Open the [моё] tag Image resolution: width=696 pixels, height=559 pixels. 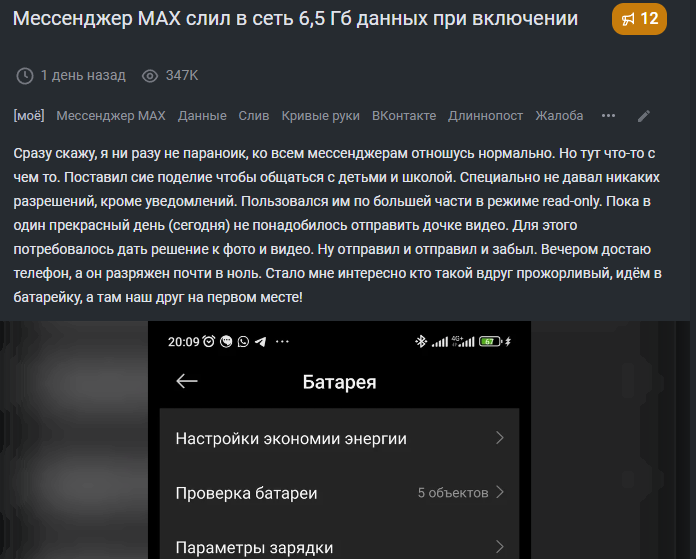(x=29, y=115)
